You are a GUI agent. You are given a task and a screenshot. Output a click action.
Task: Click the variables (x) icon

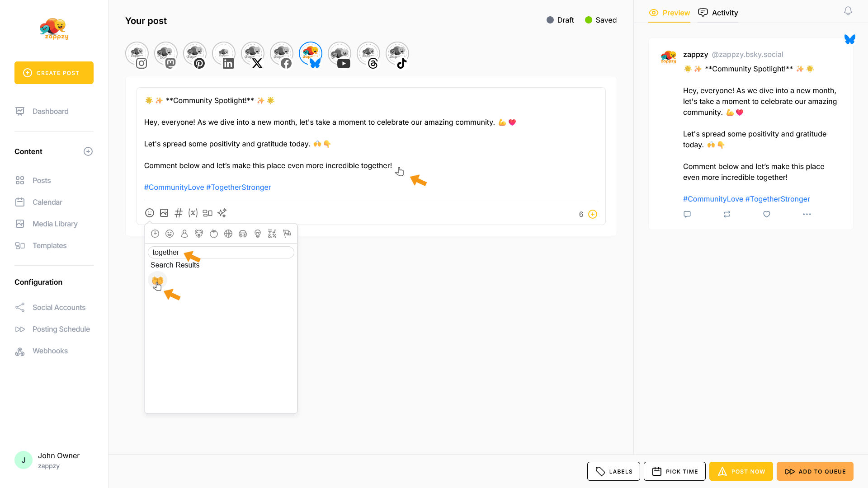(193, 213)
